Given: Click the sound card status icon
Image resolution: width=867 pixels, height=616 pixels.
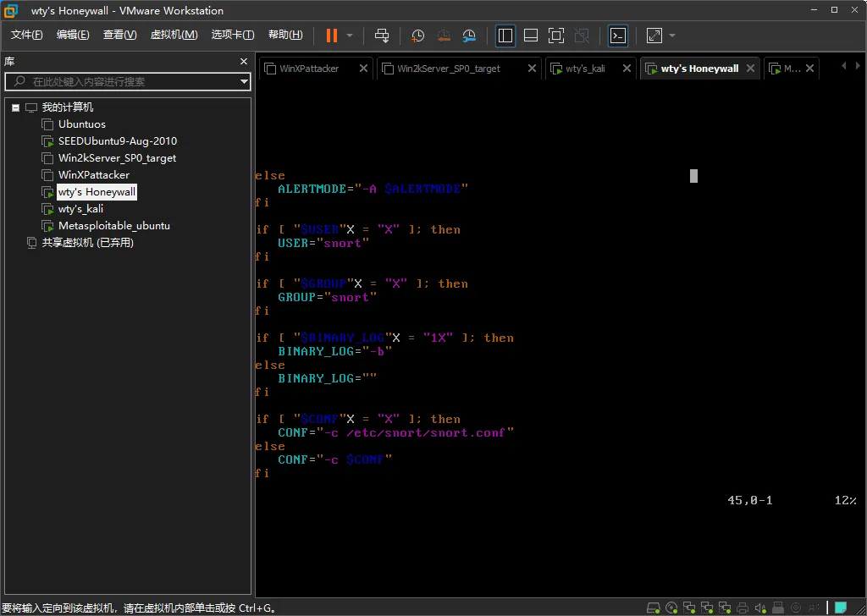Looking at the screenshot, I should [x=759, y=608].
